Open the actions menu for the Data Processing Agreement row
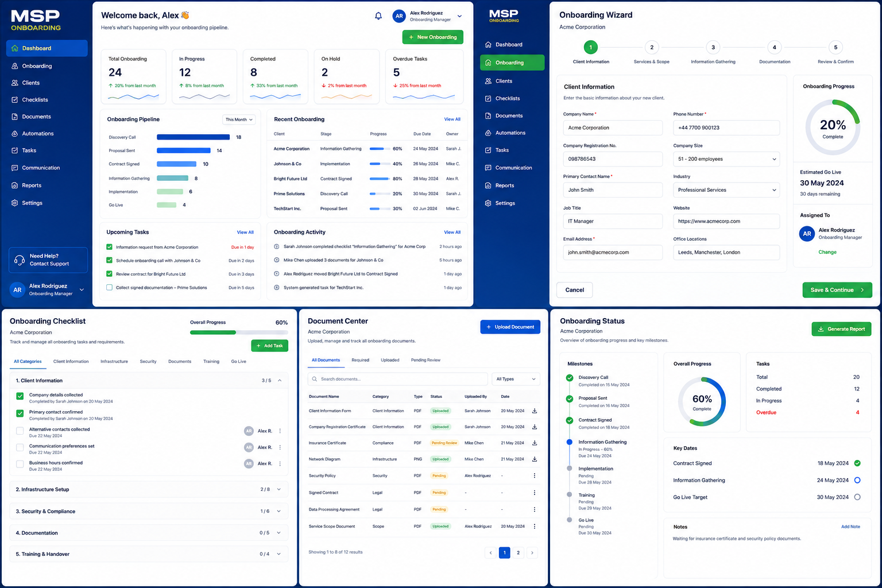 [x=535, y=509]
